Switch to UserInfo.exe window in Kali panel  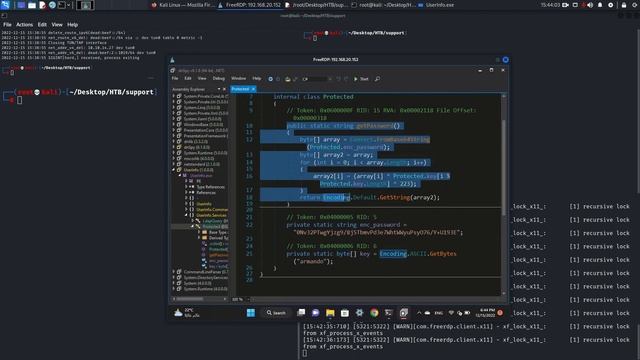point(436,5)
